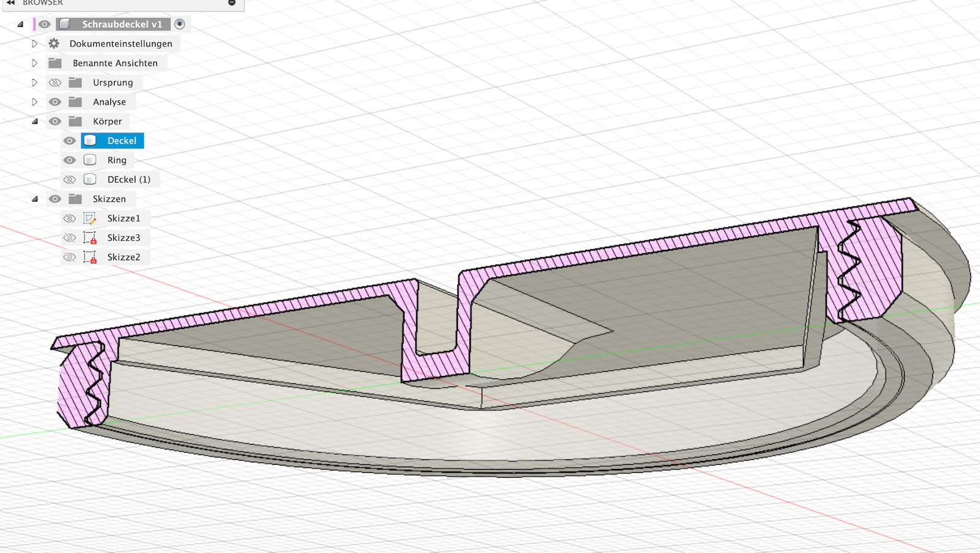Viewport: 980px width, 553px height.
Task: Collapse the Körper folder
Action: click(35, 121)
